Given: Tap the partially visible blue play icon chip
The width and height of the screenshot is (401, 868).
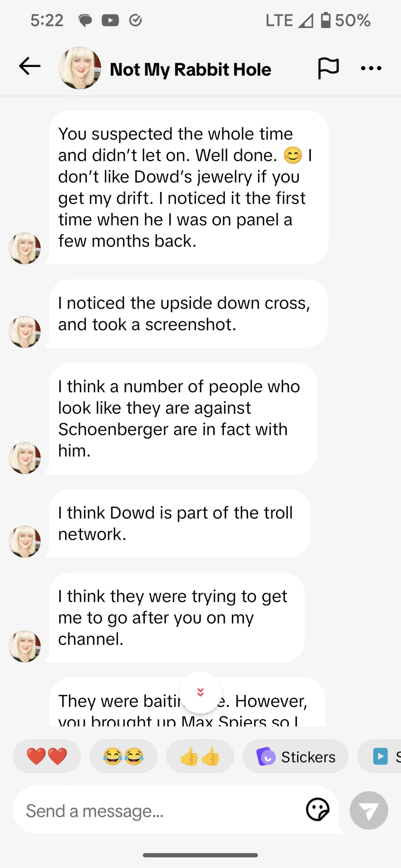Looking at the screenshot, I should 381,756.
